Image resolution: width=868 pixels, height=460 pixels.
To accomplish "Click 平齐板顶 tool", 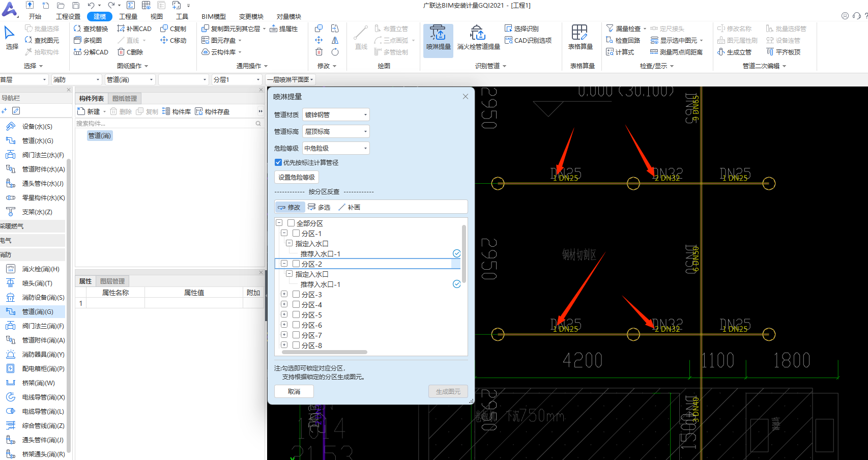I will (x=783, y=52).
